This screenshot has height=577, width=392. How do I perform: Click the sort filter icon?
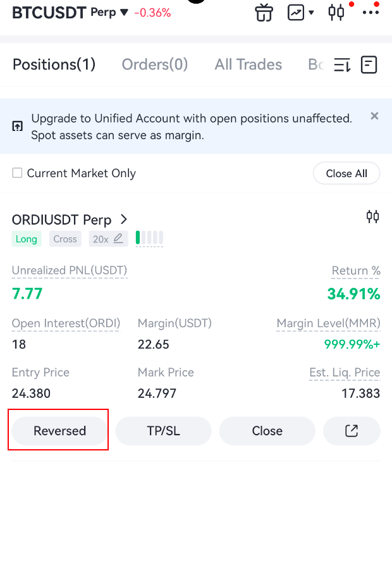342,65
